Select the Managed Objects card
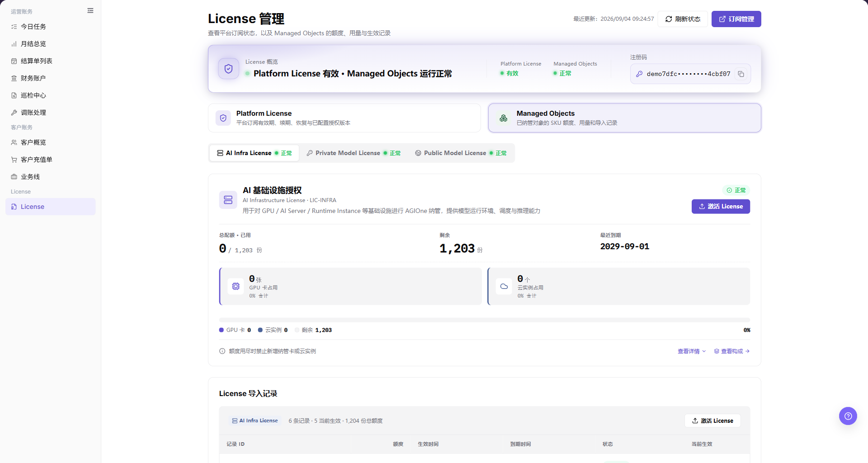Screen dimensions: 868x463 point(625,118)
